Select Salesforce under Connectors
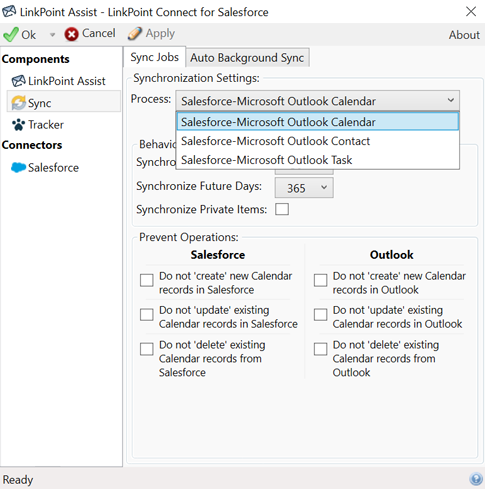Viewport: 485px width, 489px height. point(53,167)
